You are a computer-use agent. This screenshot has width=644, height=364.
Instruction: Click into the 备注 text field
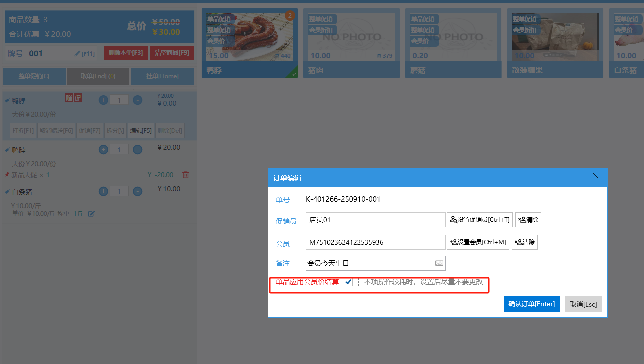click(369, 263)
